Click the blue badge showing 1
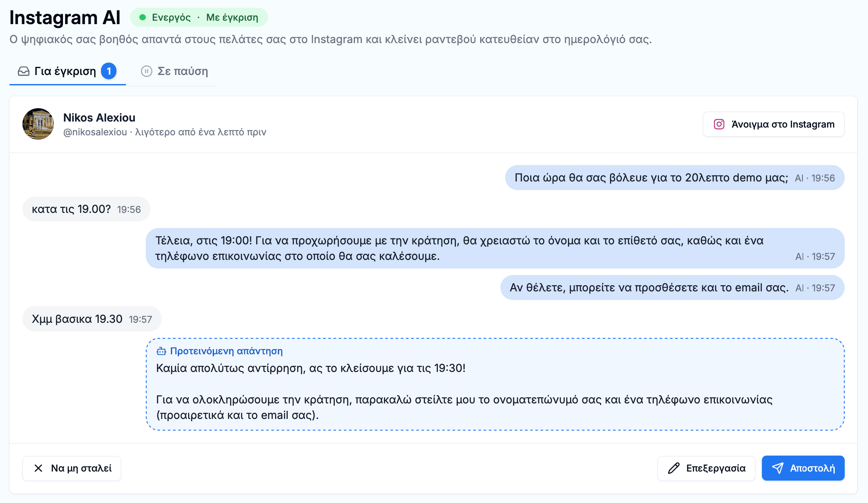The image size is (868, 503). [109, 71]
